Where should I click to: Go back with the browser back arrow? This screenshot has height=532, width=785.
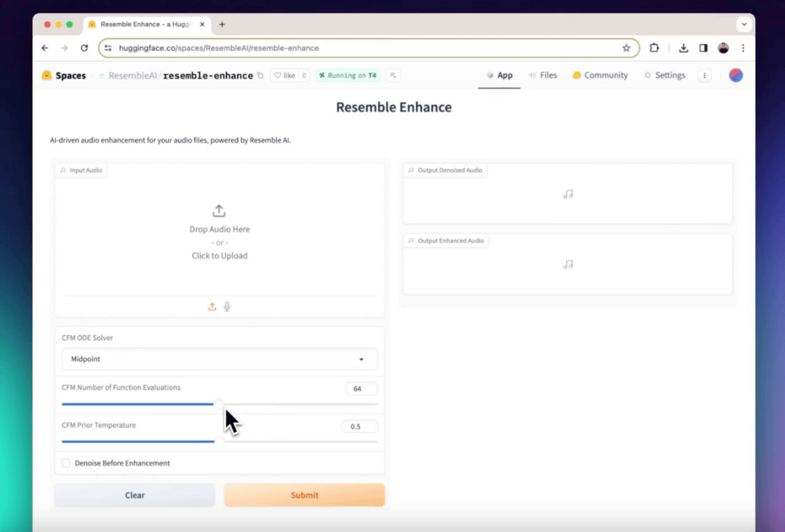tap(45, 48)
